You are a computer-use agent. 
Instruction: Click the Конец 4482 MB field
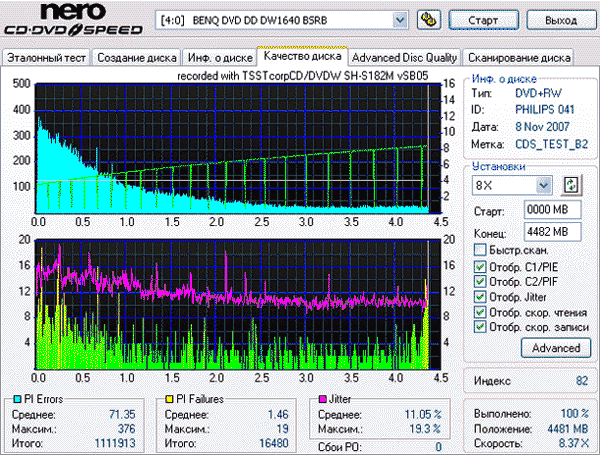[x=552, y=232]
